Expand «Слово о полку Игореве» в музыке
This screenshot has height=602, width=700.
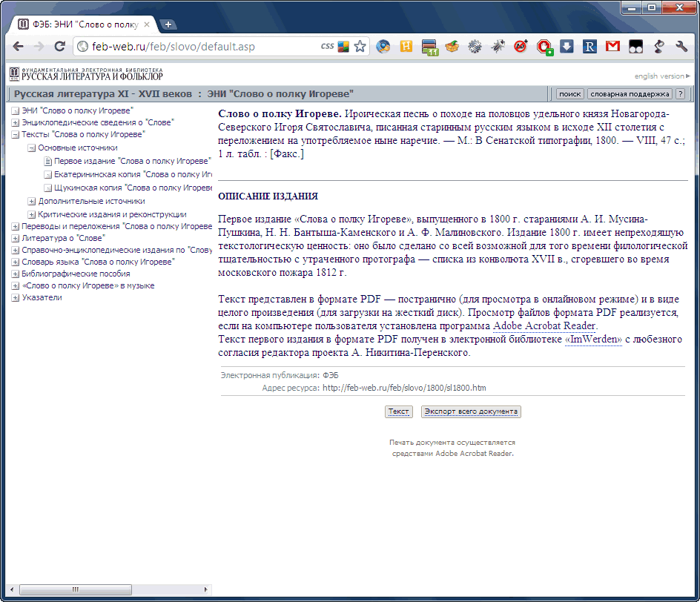[x=15, y=285]
